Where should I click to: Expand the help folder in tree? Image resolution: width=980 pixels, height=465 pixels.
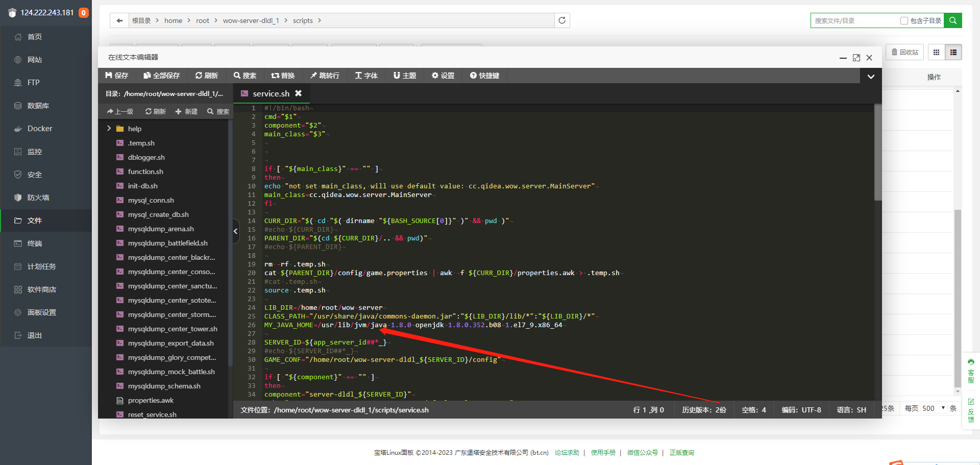coord(109,129)
